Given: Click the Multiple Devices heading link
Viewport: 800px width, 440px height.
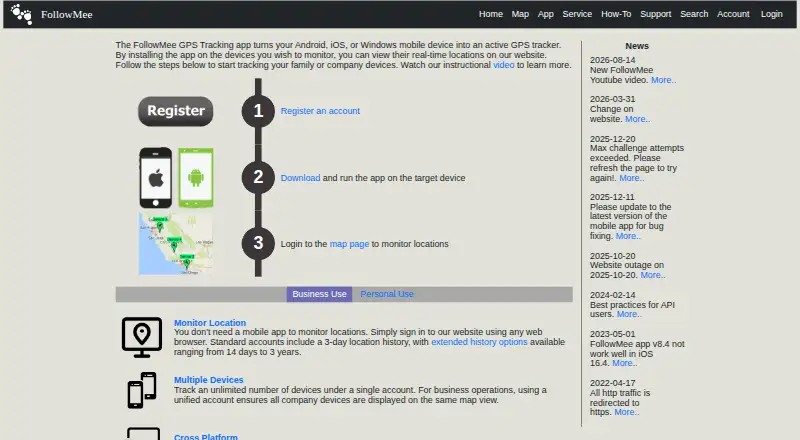Looking at the screenshot, I should (209, 380).
